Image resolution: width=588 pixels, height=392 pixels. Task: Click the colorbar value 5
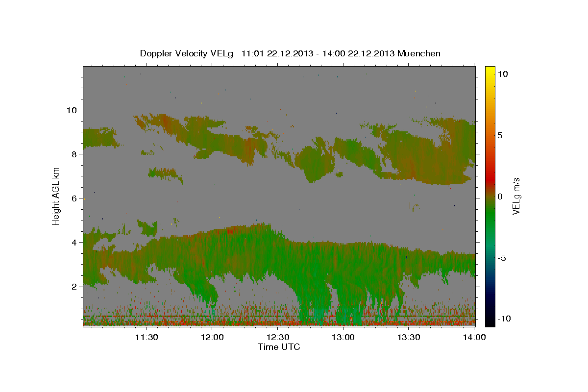[500, 135]
